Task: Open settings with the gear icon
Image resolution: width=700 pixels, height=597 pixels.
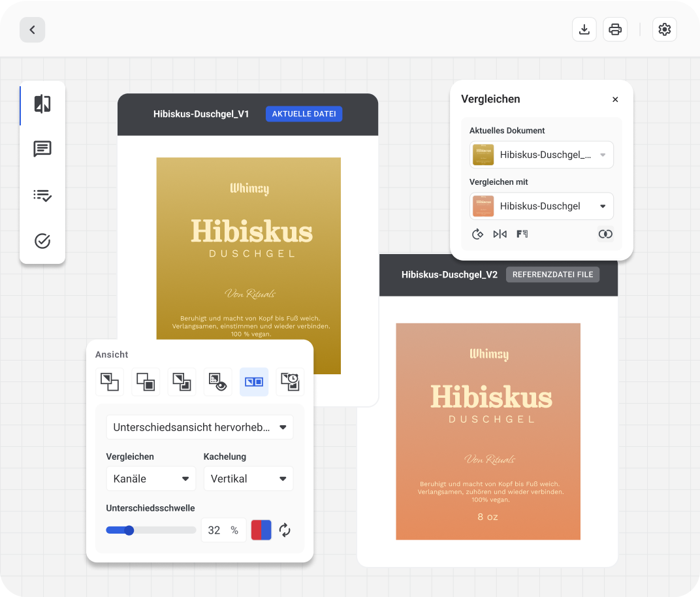Action: [665, 29]
